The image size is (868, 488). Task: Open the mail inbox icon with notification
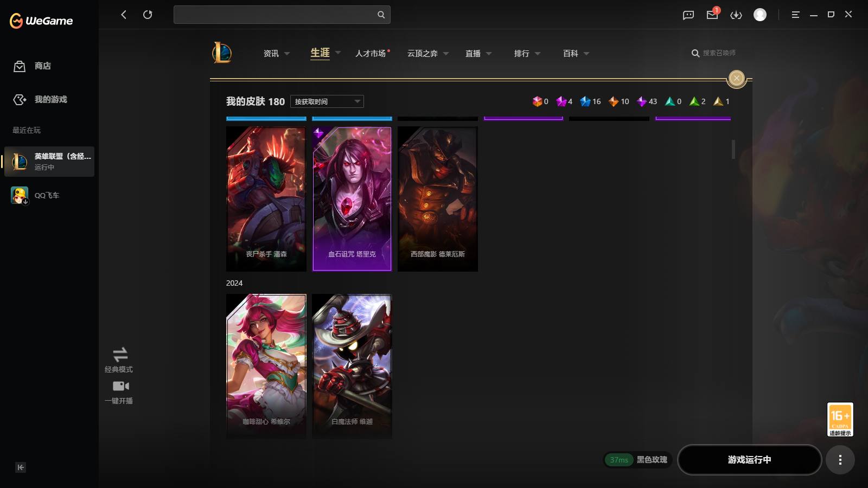click(712, 15)
